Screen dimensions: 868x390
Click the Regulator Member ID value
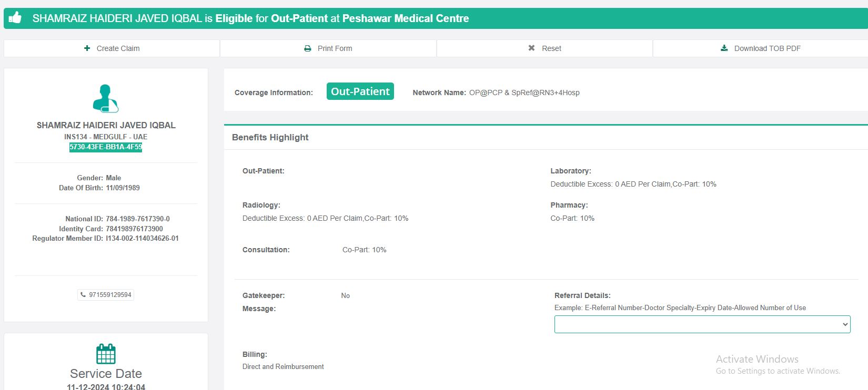pos(142,239)
